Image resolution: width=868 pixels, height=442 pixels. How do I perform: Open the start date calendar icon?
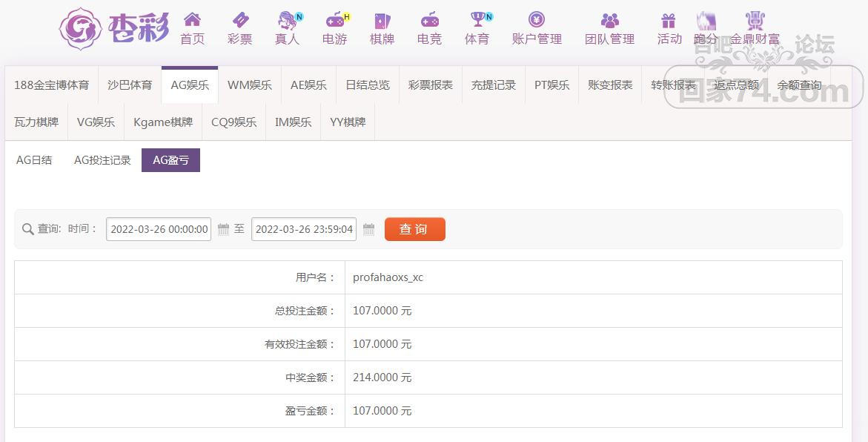click(x=223, y=229)
